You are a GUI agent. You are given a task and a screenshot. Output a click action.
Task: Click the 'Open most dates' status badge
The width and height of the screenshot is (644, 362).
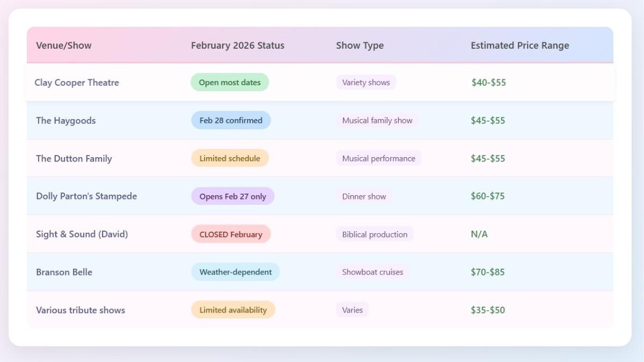point(230,83)
